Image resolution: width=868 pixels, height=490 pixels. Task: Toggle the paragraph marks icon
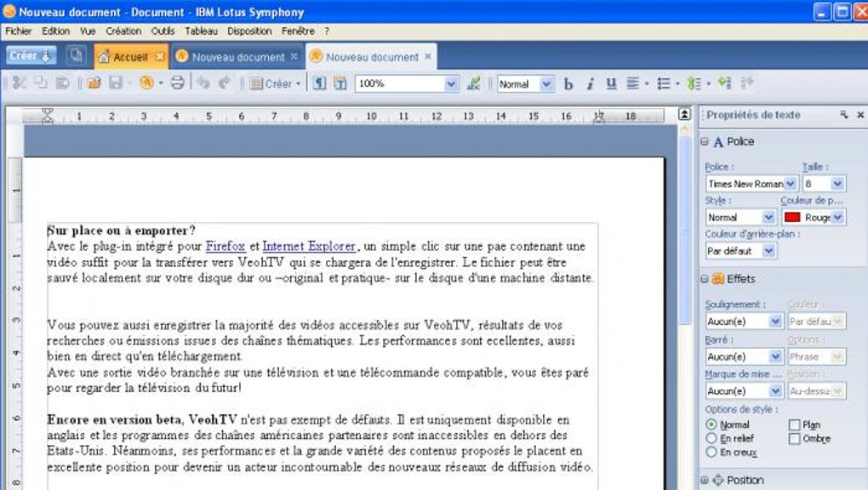pos(319,83)
